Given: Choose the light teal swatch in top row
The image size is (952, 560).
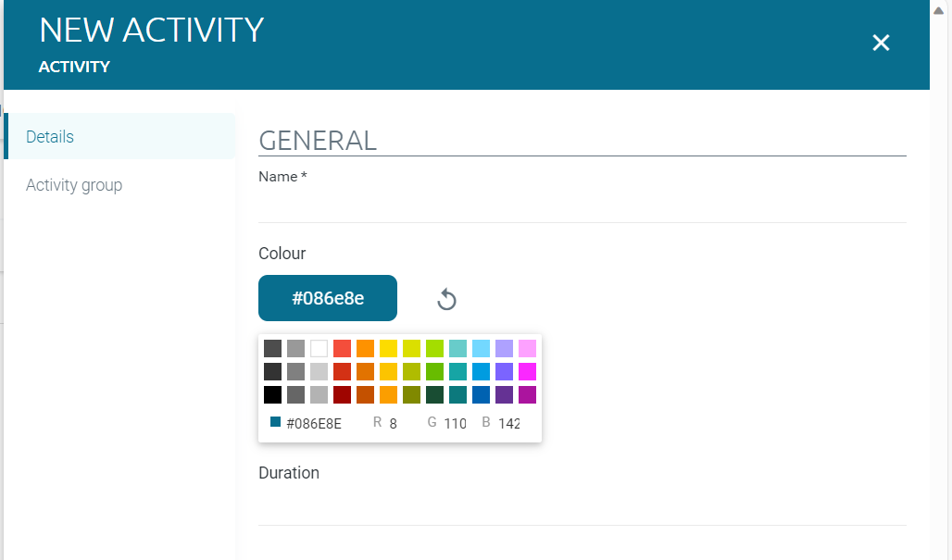Looking at the screenshot, I should 457,348.
